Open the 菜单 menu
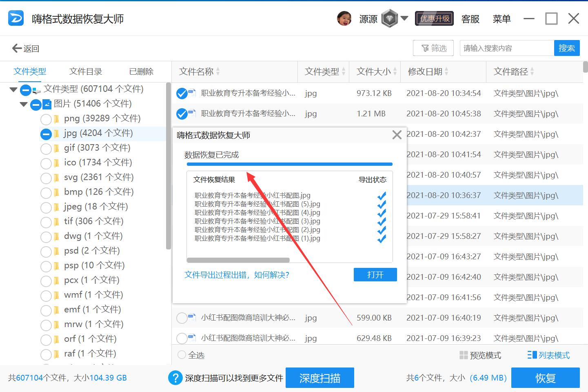 [x=501, y=19]
